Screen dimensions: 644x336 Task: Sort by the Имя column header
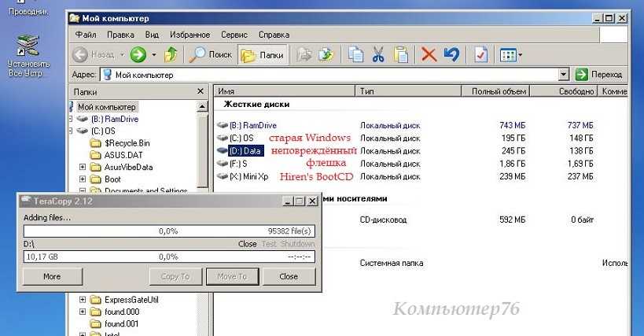[285, 91]
